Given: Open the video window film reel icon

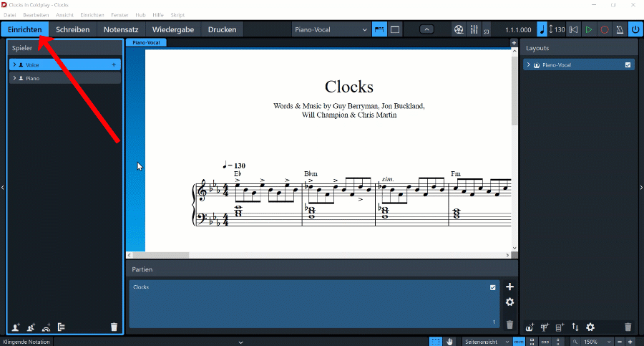Looking at the screenshot, I should (x=459, y=29).
